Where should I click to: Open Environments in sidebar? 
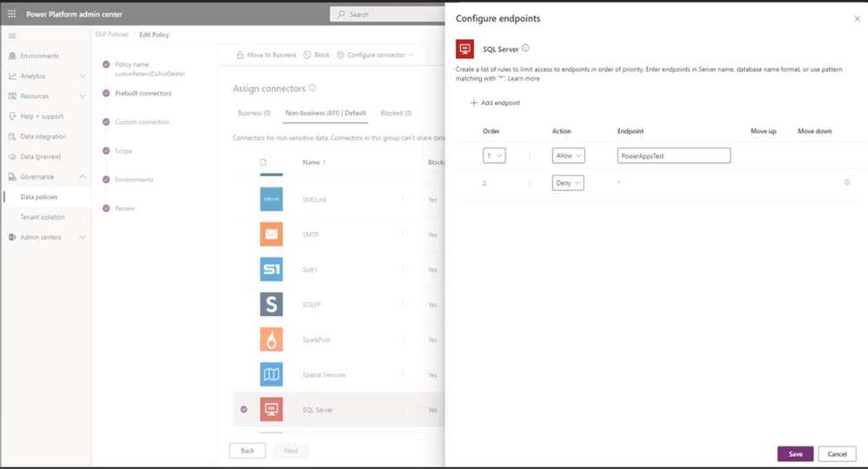tap(39, 56)
